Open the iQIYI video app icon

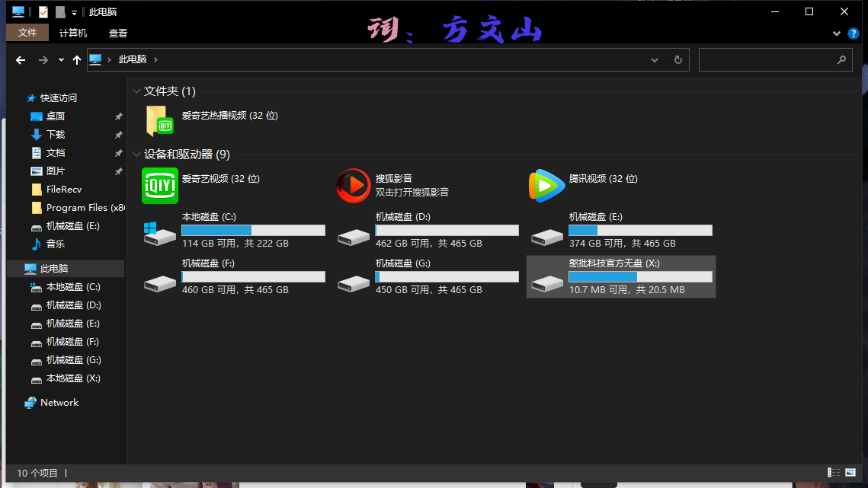tap(160, 186)
